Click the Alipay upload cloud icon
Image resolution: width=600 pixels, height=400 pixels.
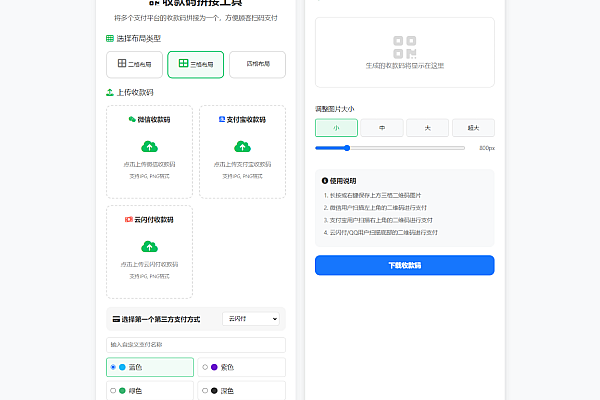pos(242,147)
